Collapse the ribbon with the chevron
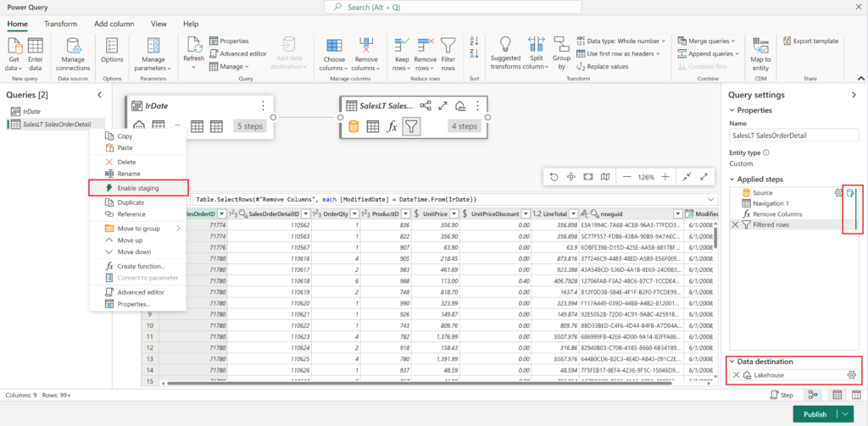 pos(861,78)
